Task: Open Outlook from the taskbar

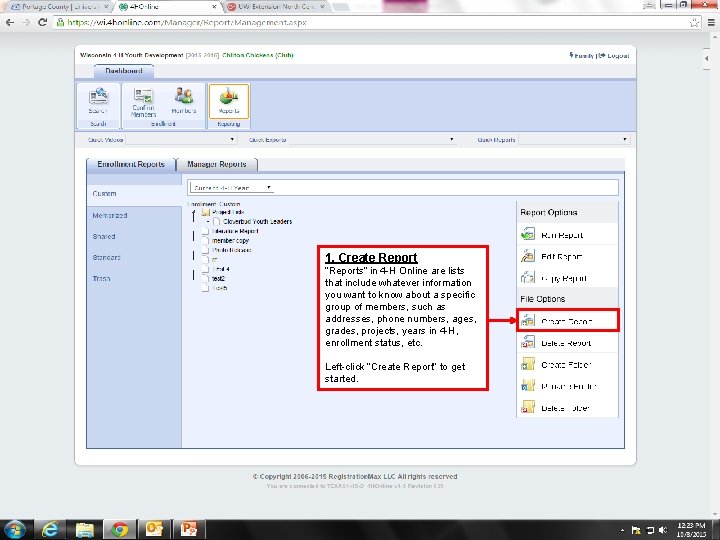Action: click(x=154, y=530)
